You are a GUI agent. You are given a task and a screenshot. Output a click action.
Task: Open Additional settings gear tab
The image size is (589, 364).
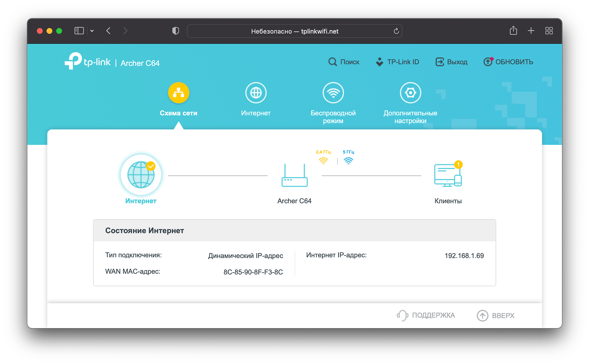coord(410,93)
